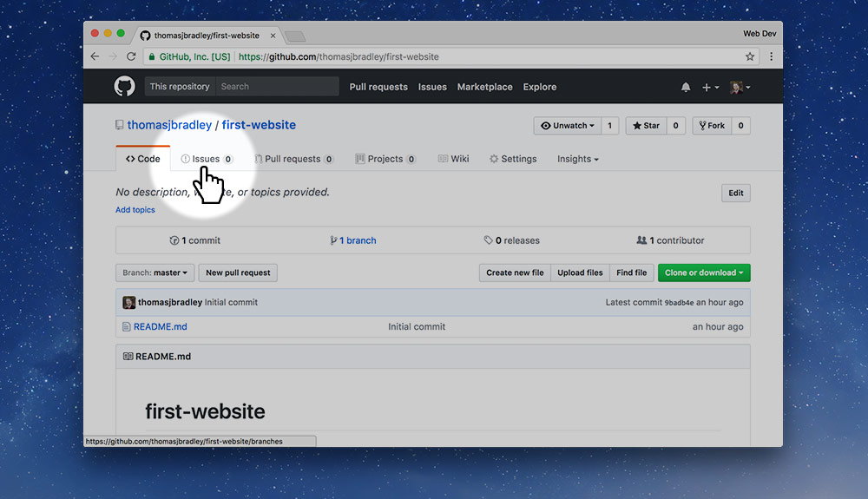Image resolution: width=868 pixels, height=499 pixels.
Task: Switch to repository Pull requests tab
Action: [x=293, y=159]
